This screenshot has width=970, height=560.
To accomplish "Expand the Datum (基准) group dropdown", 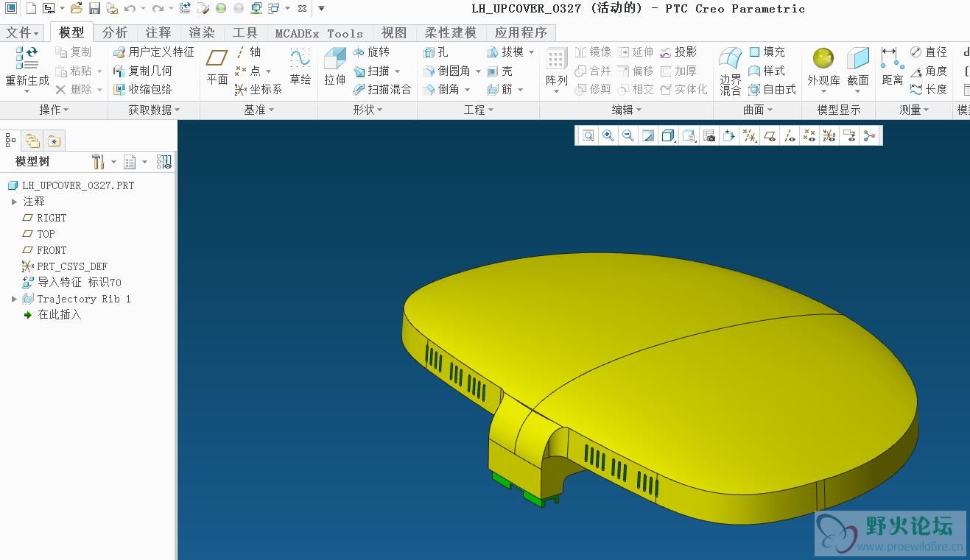I will coord(259,110).
